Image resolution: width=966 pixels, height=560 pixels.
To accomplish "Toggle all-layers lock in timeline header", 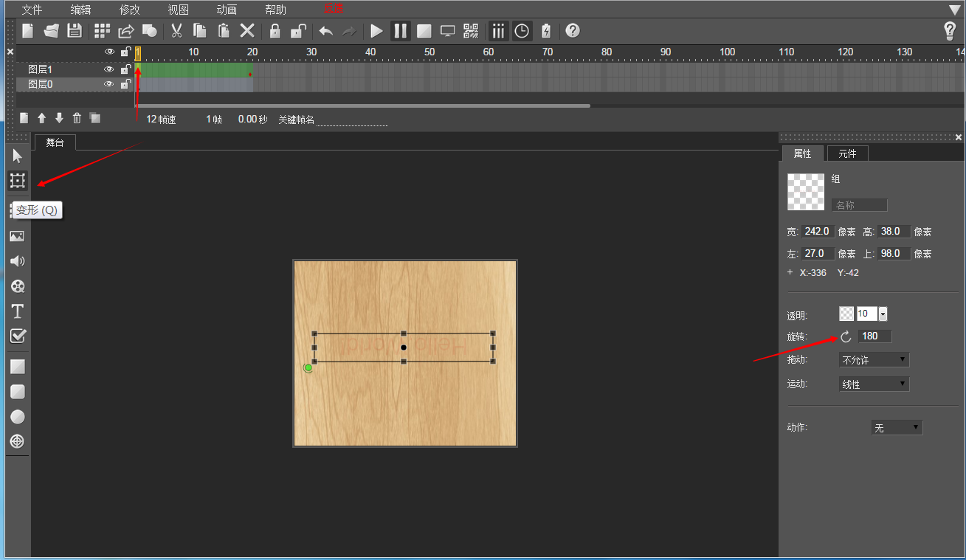I will pyautogui.click(x=125, y=52).
